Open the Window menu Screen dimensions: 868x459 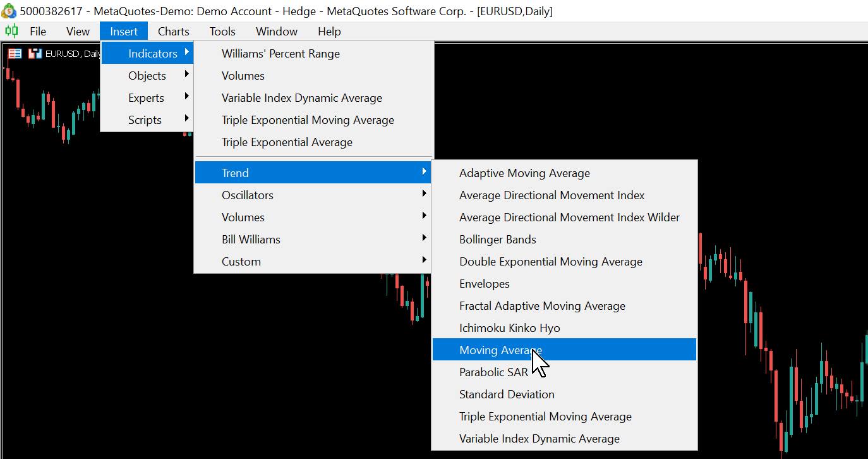[x=277, y=31]
